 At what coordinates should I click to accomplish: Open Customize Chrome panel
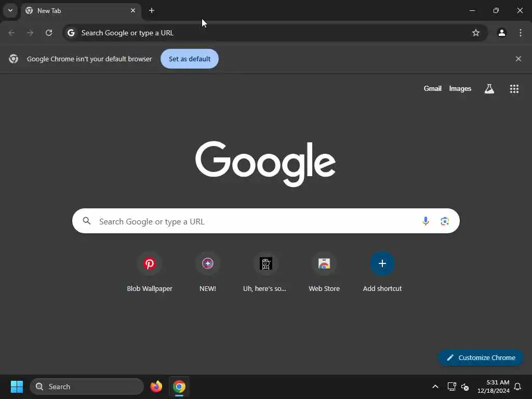[x=481, y=357]
